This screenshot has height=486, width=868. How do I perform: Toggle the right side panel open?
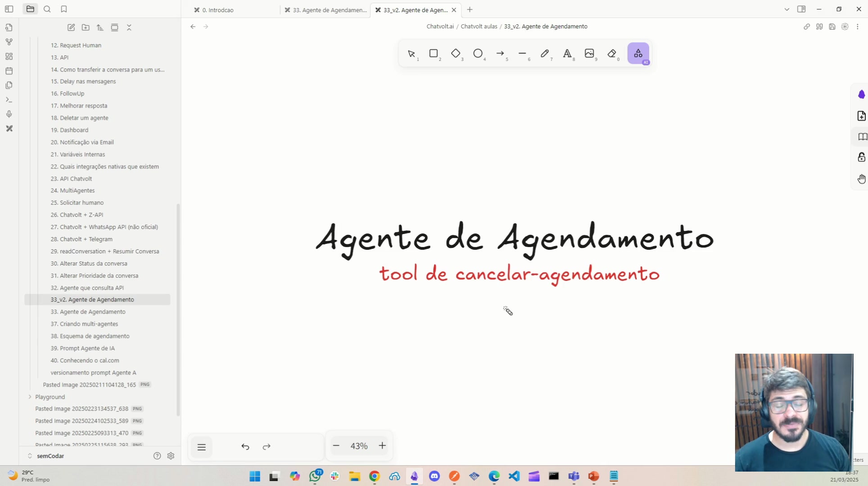pyautogui.click(x=802, y=9)
